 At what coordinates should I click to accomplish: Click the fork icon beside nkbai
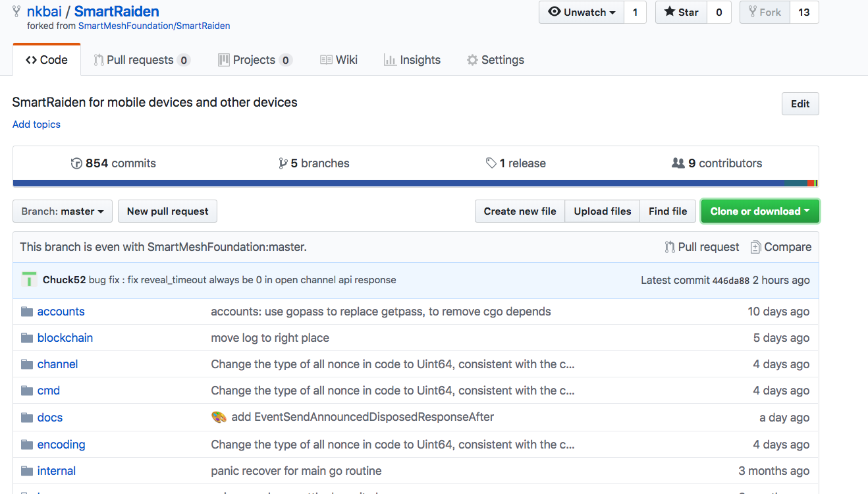(16, 11)
